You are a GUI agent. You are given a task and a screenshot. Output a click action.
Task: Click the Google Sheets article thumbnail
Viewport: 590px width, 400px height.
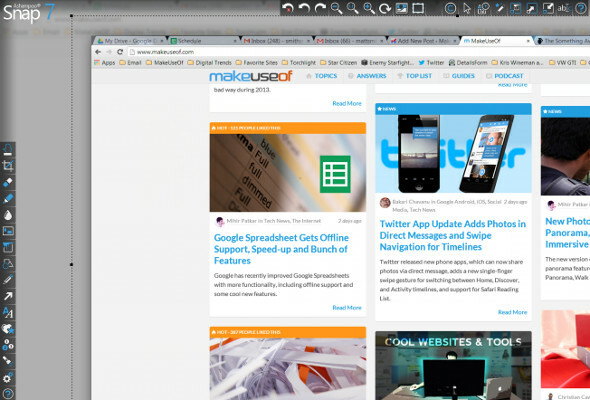tap(288, 173)
